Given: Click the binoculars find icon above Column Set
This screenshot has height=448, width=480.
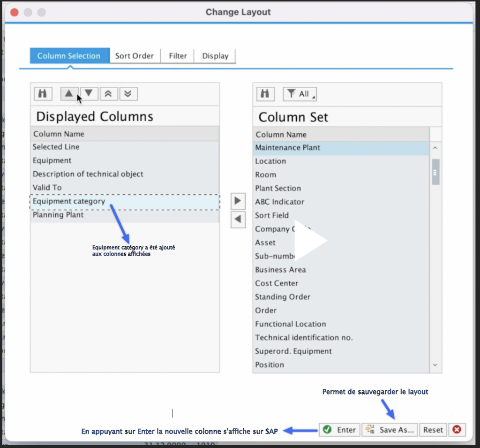Looking at the screenshot, I should (265, 94).
